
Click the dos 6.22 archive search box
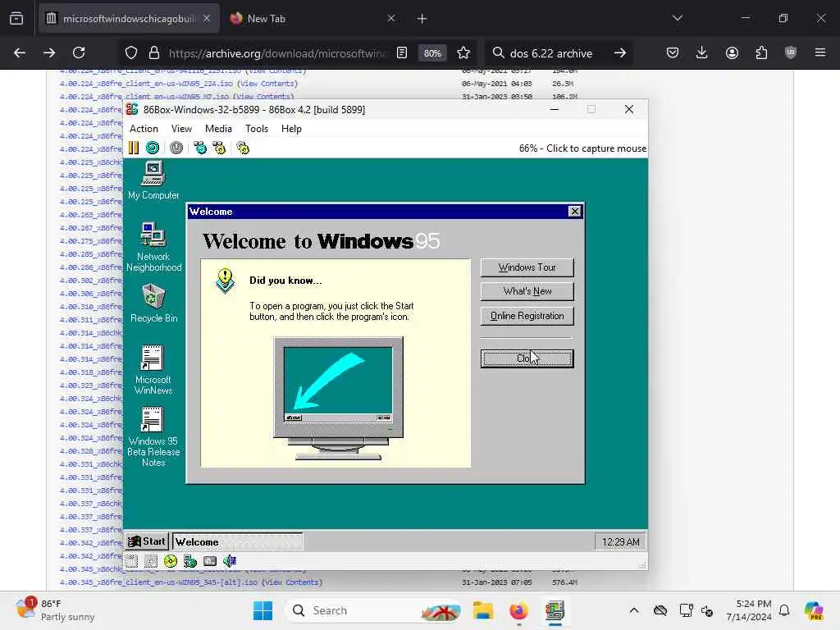pos(552,53)
